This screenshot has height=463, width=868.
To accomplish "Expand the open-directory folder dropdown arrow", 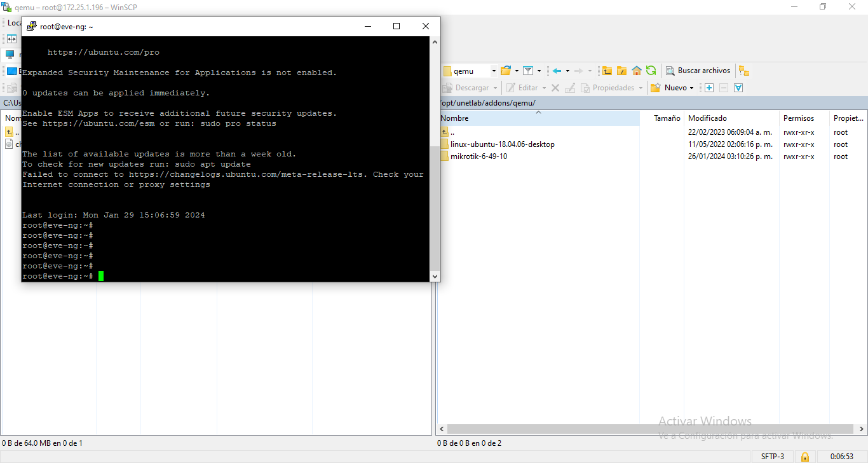I will click(x=517, y=71).
